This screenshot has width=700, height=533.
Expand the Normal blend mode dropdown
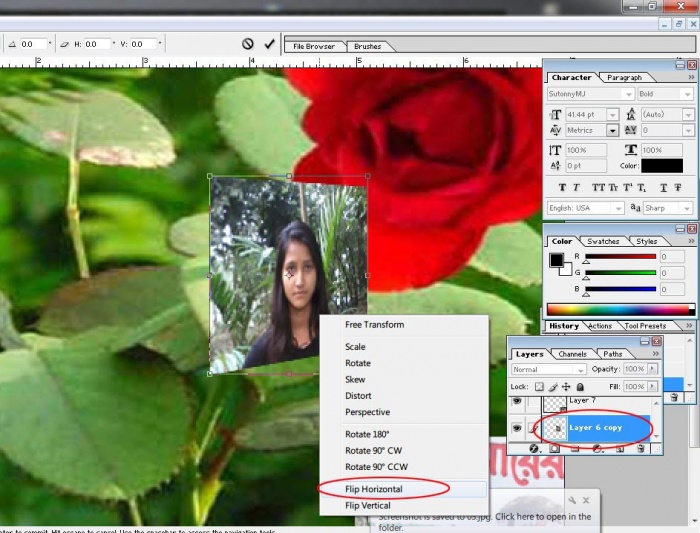pos(579,370)
